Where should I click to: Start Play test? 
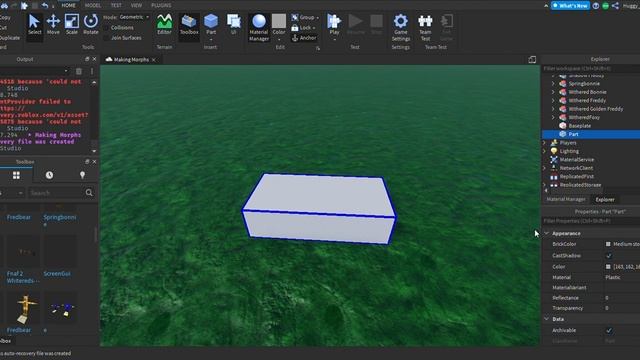334,24
